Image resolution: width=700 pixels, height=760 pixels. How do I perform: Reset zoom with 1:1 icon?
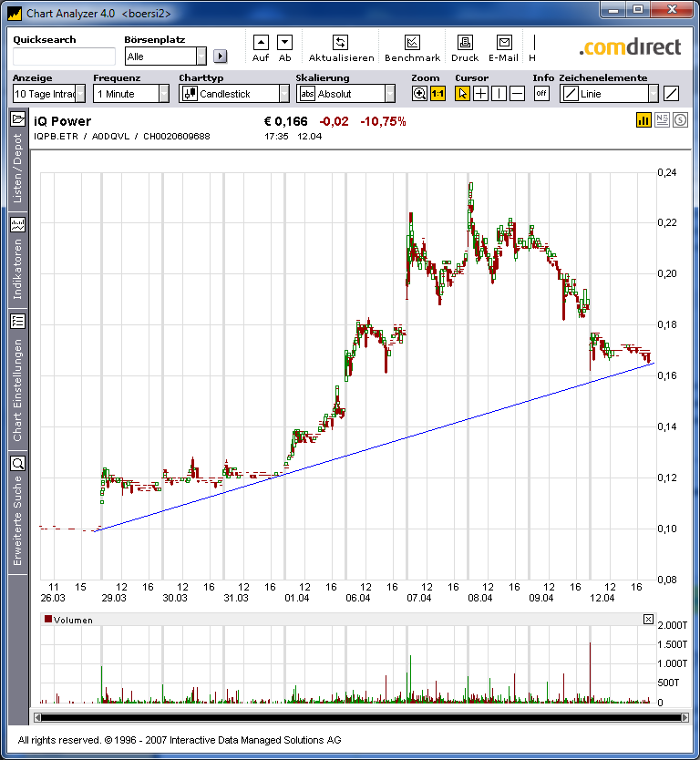pyautogui.click(x=437, y=93)
